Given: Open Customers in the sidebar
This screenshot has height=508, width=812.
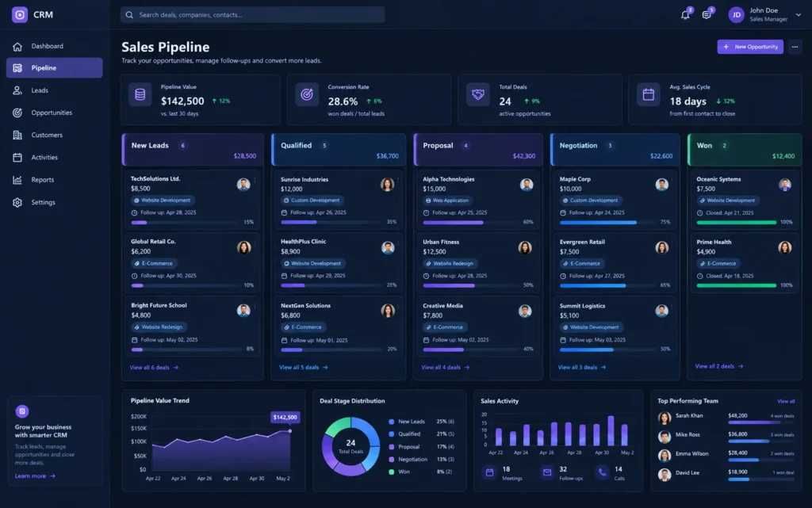Looking at the screenshot, I should pyautogui.click(x=55, y=135).
